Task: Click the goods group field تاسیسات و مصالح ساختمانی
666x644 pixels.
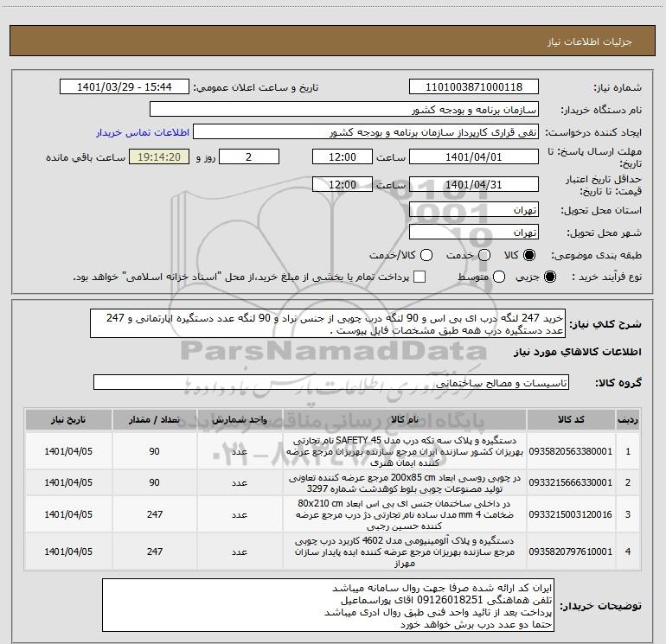Action: [331, 382]
